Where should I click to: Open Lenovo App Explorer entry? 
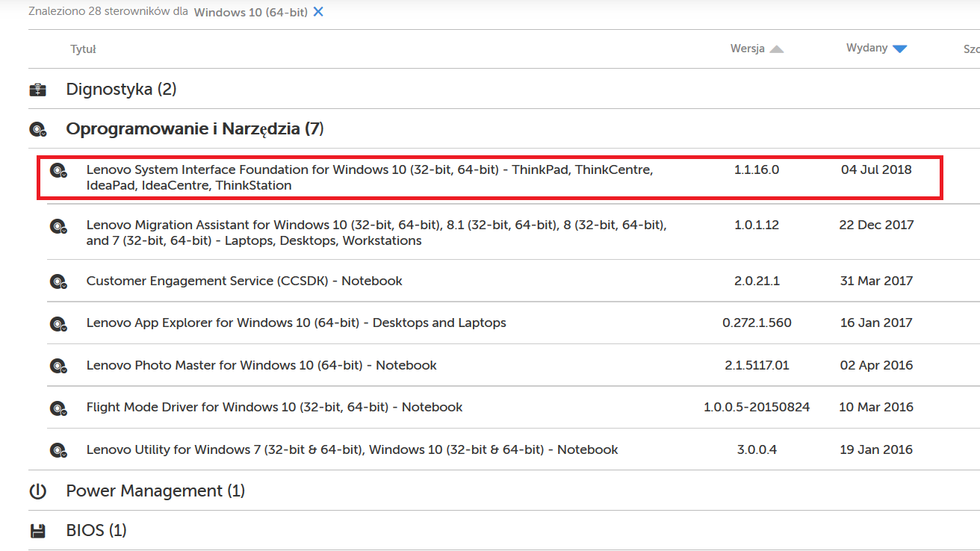tap(296, 323)
